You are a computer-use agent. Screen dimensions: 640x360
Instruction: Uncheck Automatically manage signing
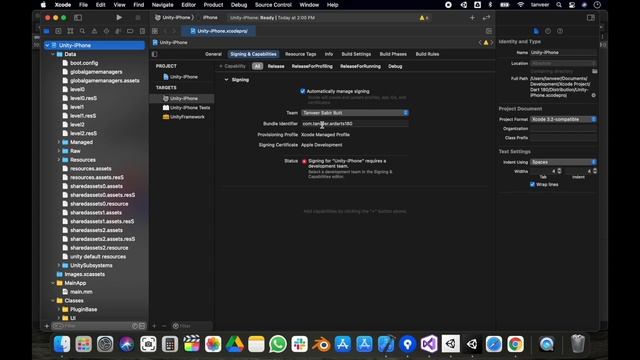tap(302, 91)
